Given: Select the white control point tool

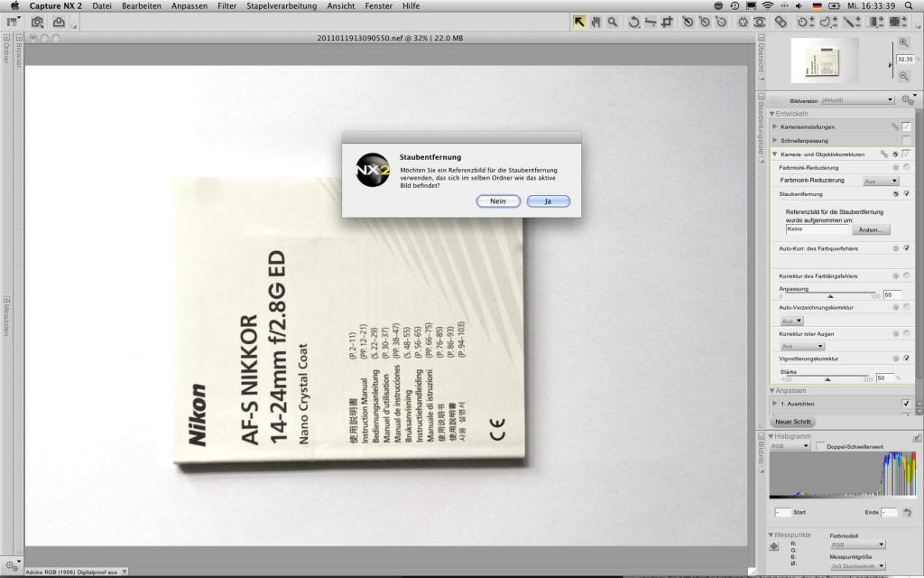Looking at the screenshot, I should tap(721, 22).
